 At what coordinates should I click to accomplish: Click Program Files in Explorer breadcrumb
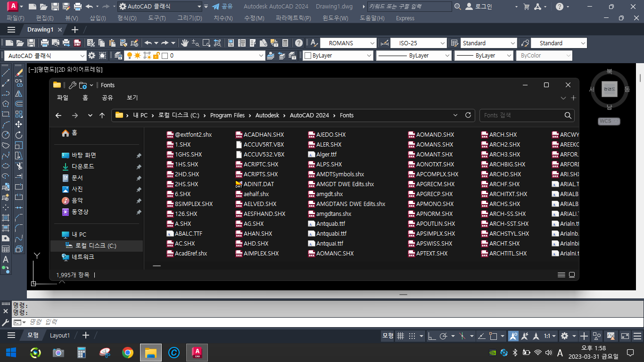[x=228, y=115]
